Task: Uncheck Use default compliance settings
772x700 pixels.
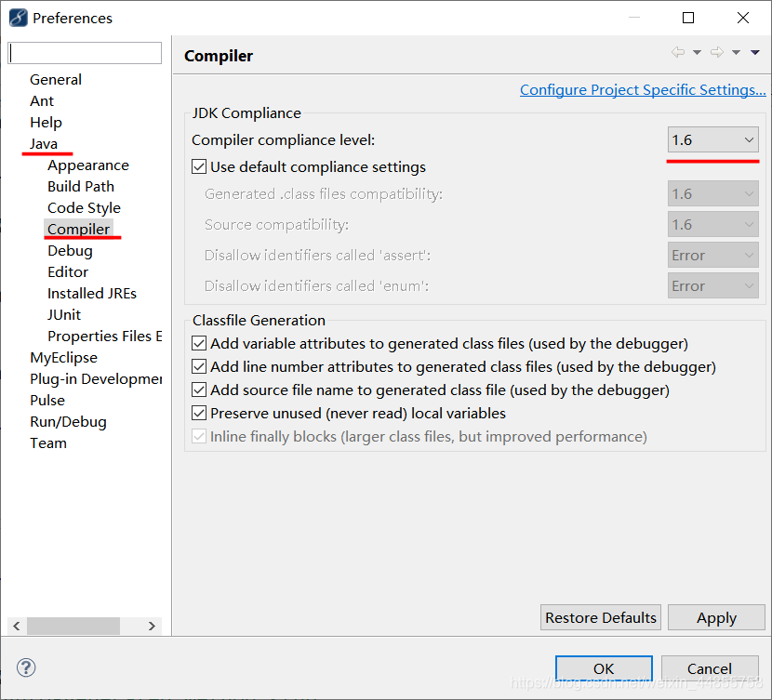Action: tap(199, 166)
